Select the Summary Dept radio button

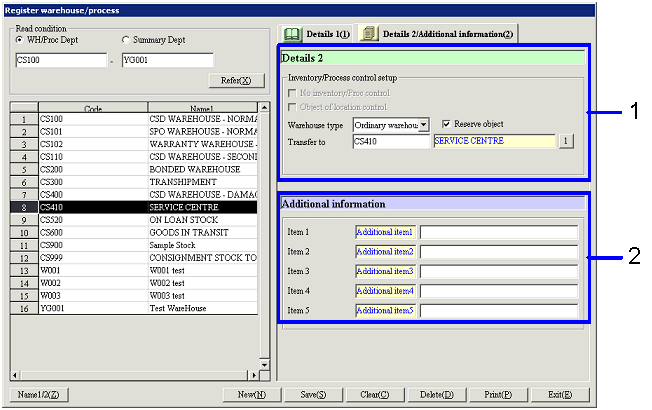point(126,39)
